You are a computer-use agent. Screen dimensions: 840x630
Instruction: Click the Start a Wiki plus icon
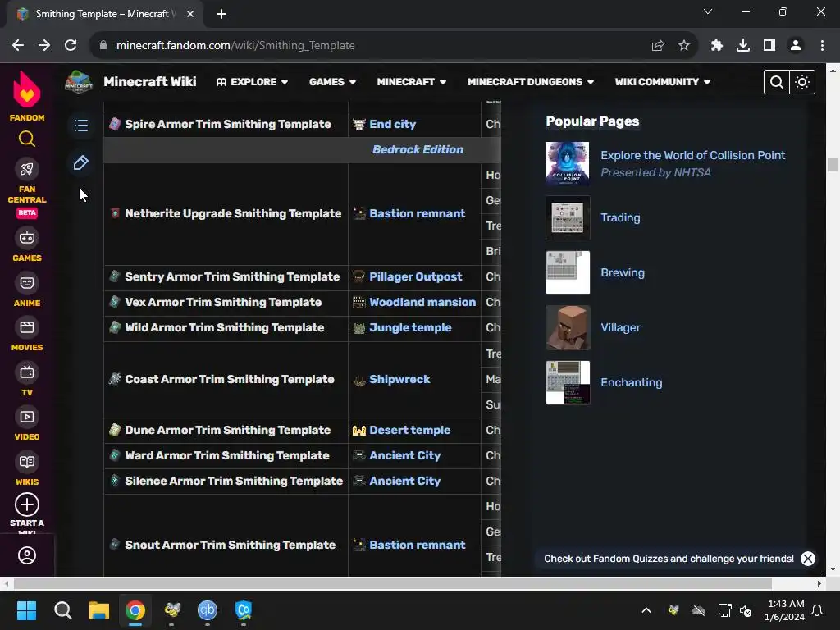point(27,504)
